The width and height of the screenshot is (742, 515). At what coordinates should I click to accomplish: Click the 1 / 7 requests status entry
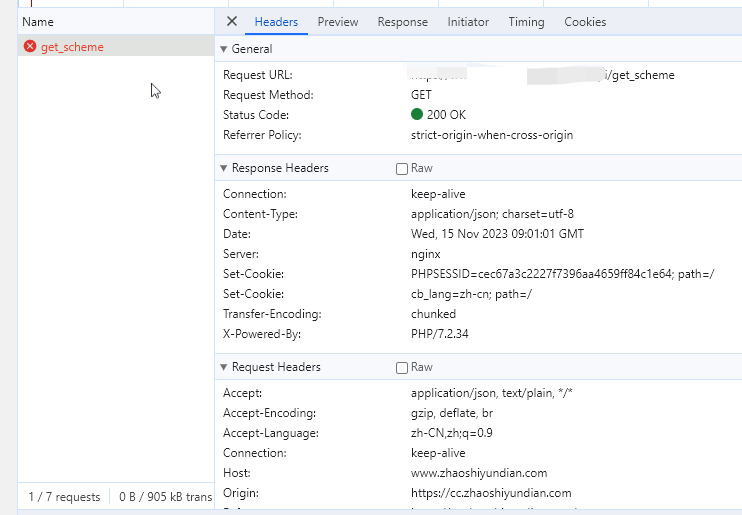64,497
